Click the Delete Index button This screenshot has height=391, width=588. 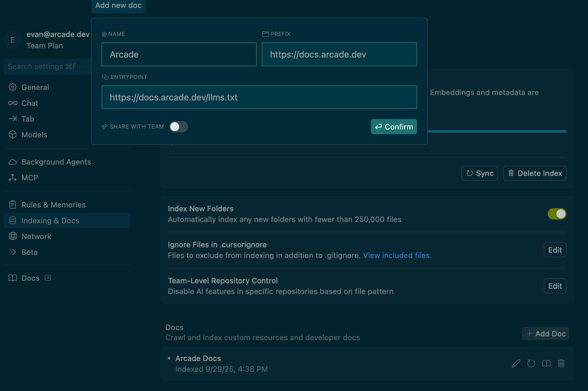click(x=535, y=173)
